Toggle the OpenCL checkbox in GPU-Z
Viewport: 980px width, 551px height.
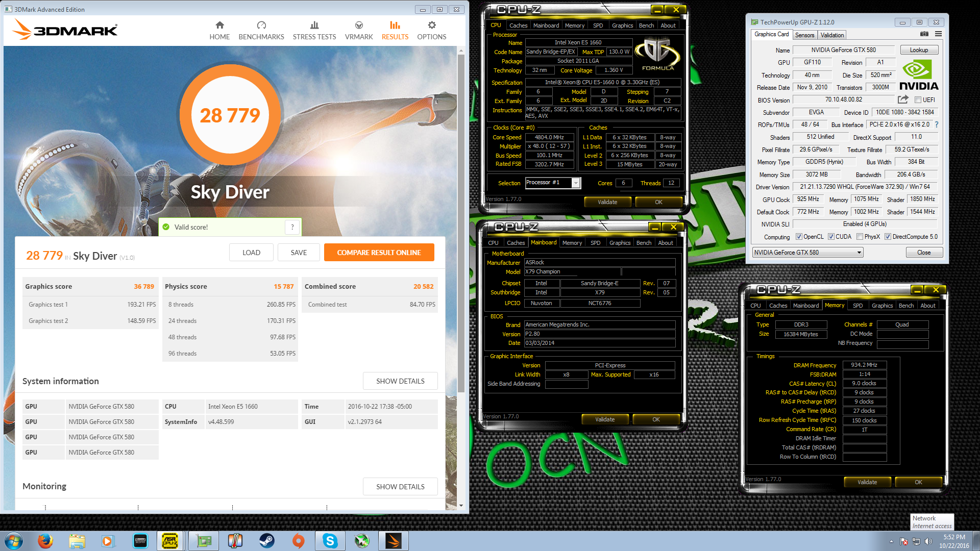[x=799, y=237]
